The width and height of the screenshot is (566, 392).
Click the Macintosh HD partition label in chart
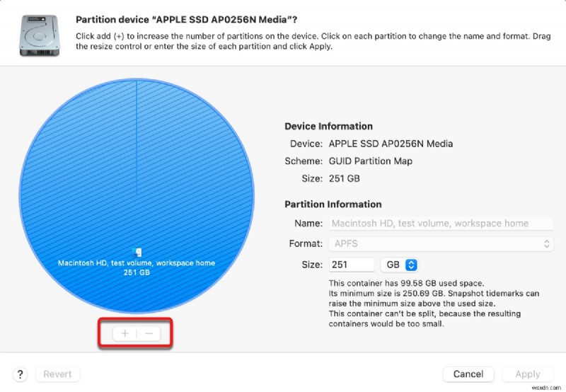tap(137, 263)
